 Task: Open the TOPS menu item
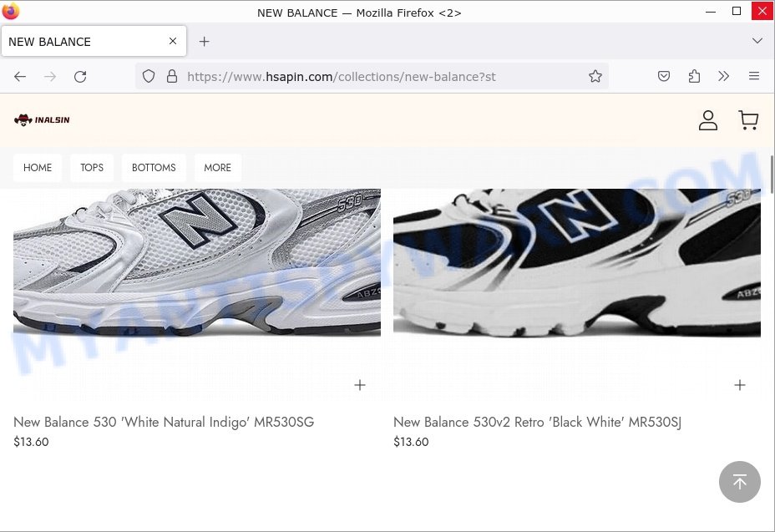click(x=92, y=168)
